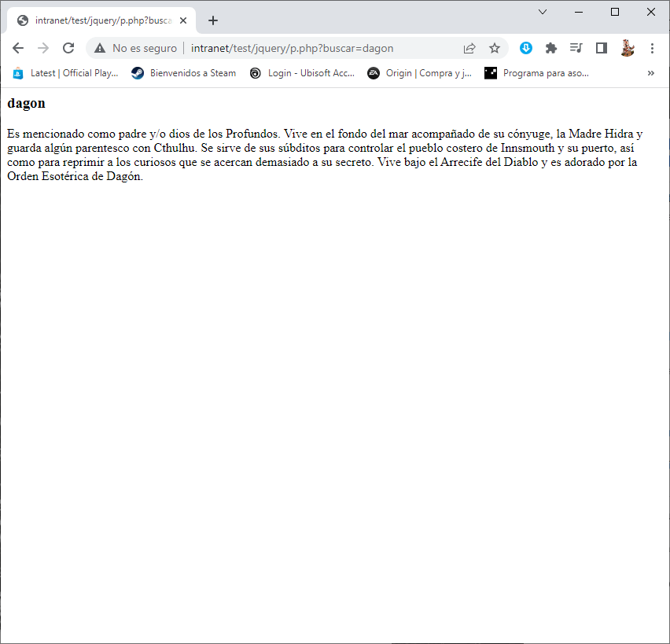The height and width of the screenshot is (644, 670).
Task: Bookmark this page with the star icon
Action: tap(495, 48)
